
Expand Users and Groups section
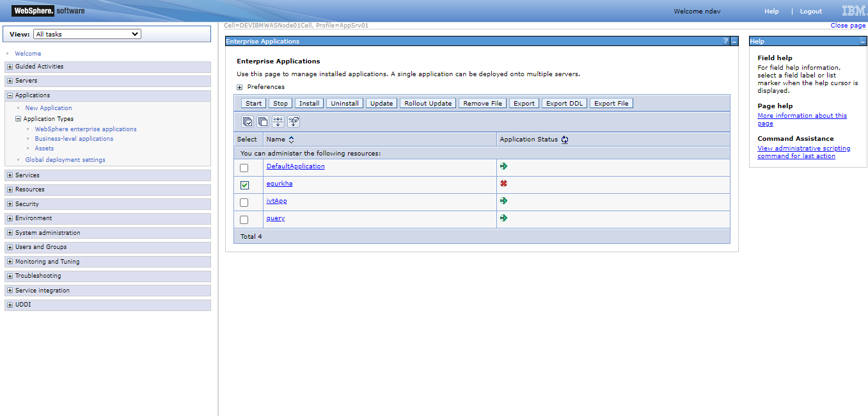pos(10,247)
